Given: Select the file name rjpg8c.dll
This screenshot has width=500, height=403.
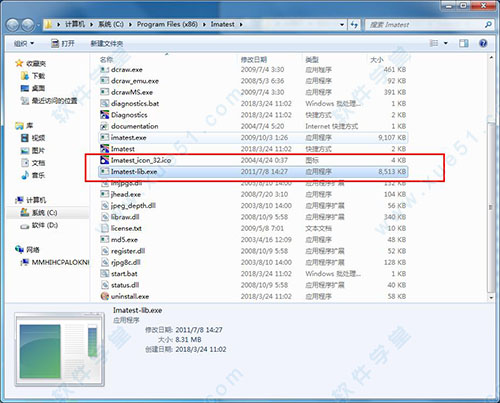Looking at the screenshot, I should coord(126,262).
